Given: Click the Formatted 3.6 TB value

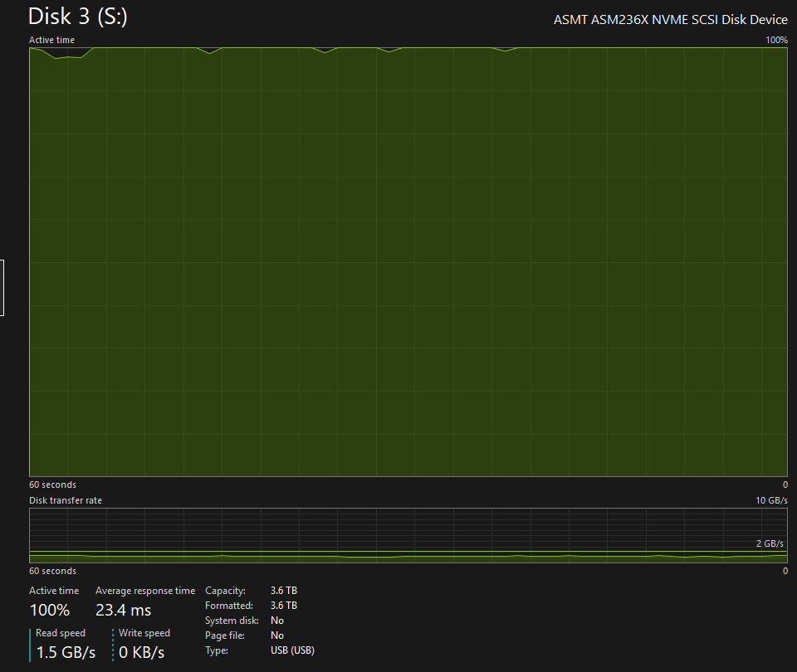Looking at the screenshot, I should 284,606.
